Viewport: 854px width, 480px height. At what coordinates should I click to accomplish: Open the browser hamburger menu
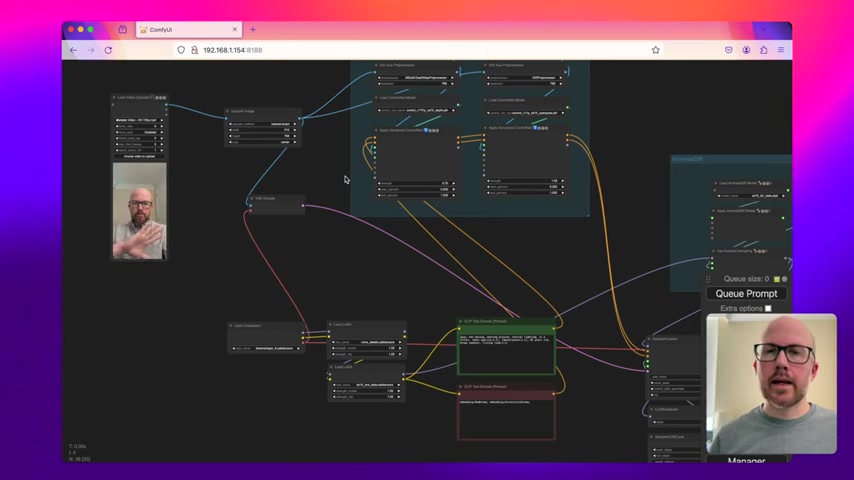[781, 50]
